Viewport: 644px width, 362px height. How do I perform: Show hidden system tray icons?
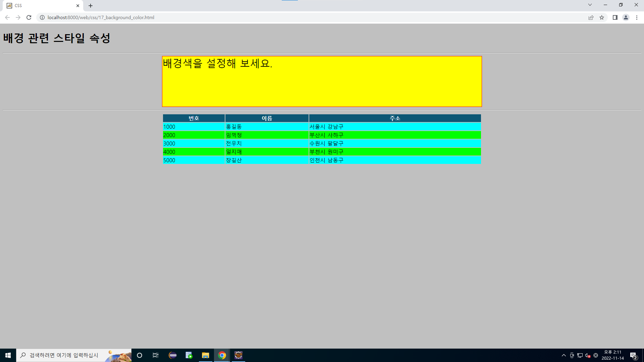563,355
